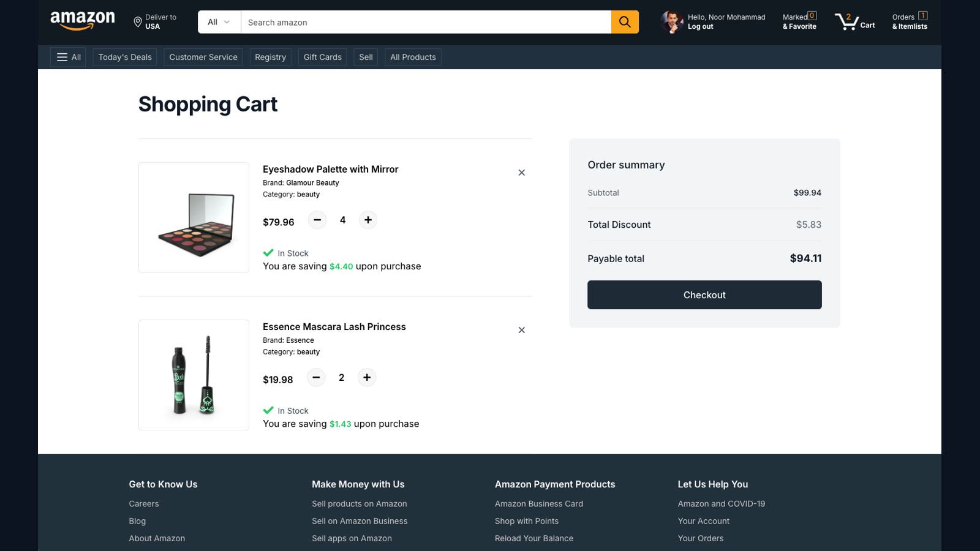The height and width of the screenshot is (551, 980).
Task: Click the Deliver to USA location pin
Action: click(x=138, y=22)
